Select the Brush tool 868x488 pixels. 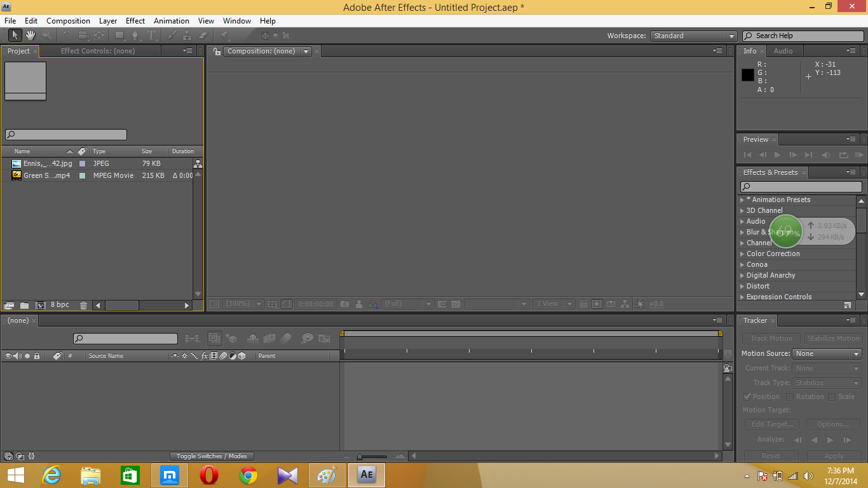click(173, 35)
